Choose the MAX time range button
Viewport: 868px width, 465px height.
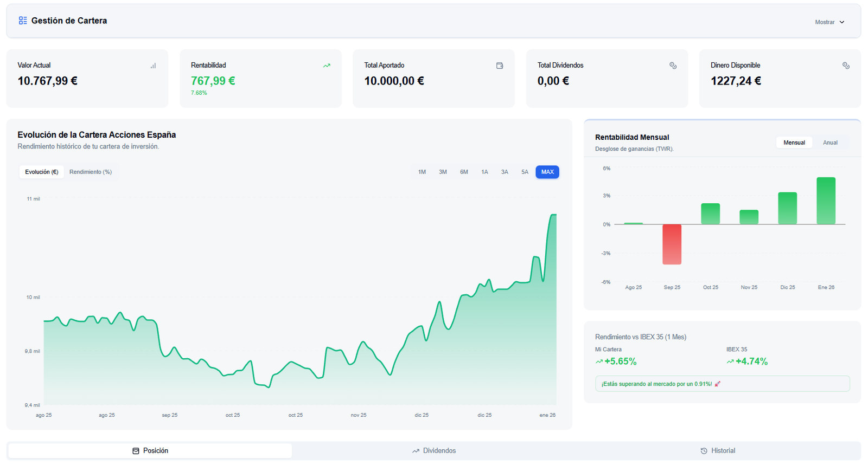[x=547, y=172]
